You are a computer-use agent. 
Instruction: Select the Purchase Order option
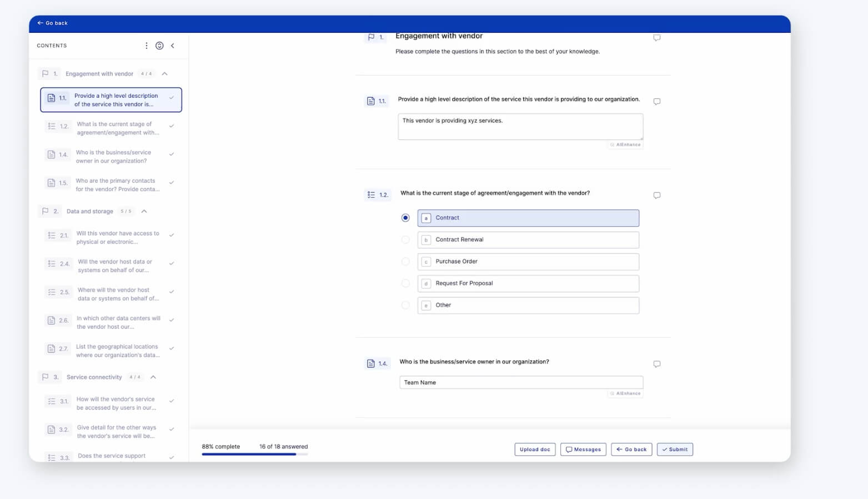[405, 261]
